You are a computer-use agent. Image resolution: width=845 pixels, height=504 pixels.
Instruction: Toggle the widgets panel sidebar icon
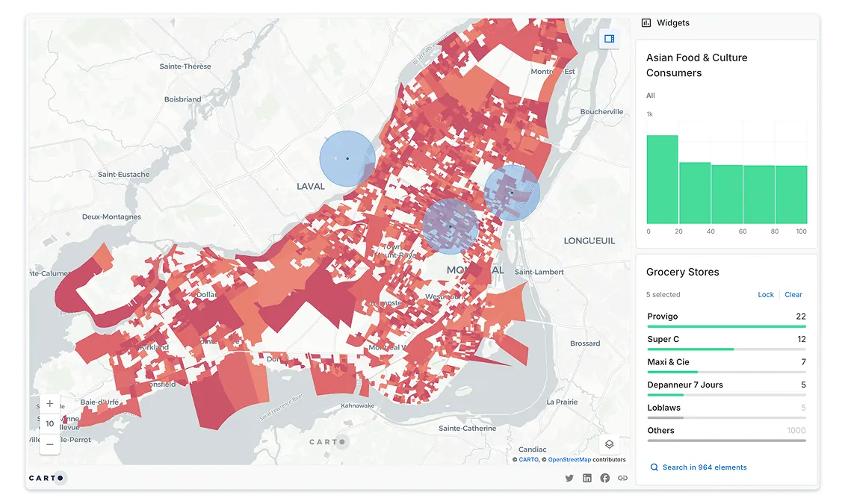(x=609, y=39)
